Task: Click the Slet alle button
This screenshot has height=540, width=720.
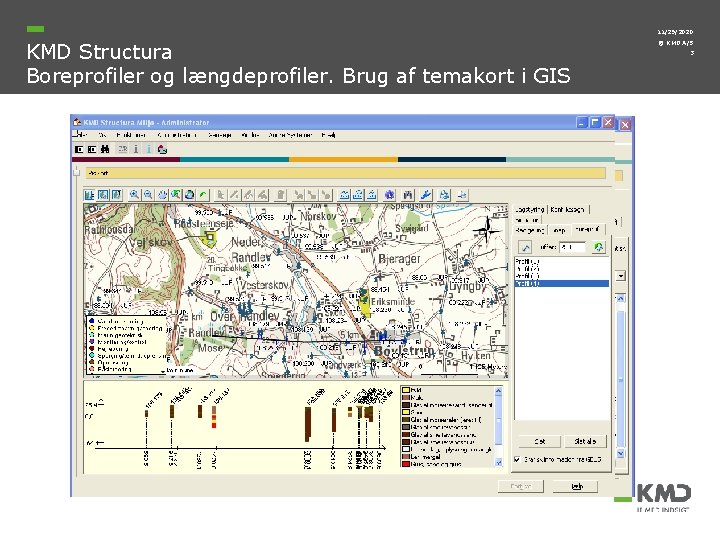Action: (x=585, y=441)
